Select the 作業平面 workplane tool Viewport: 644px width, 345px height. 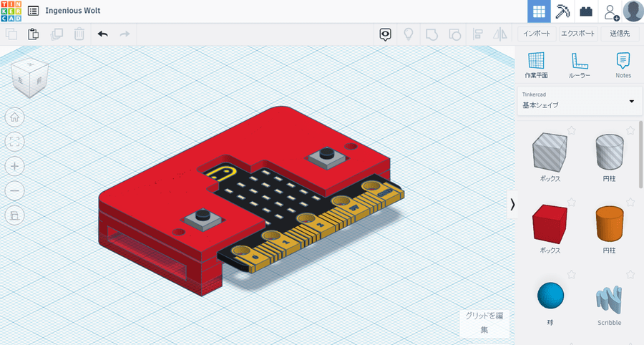[x=536, y=65]
